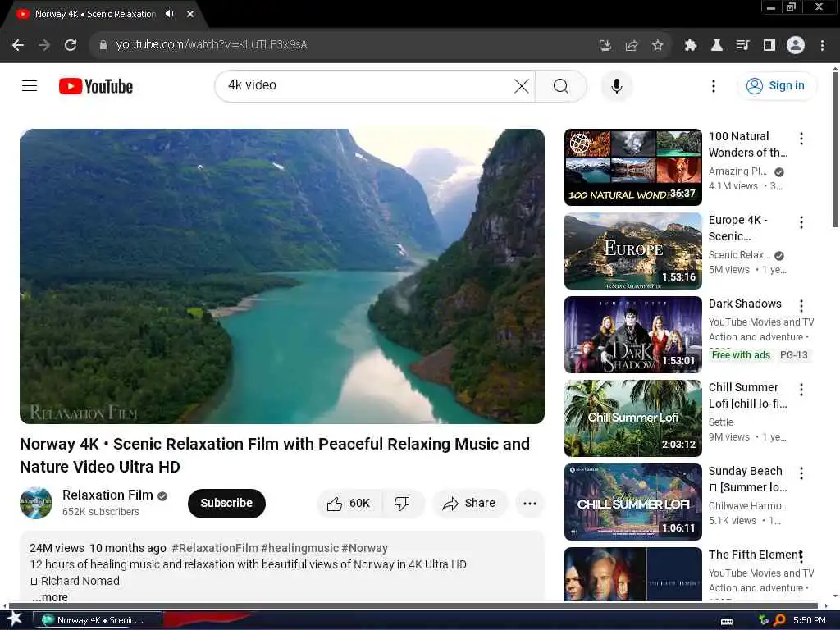Open Sunday Beach Chillwave thumbnail

[x=632, y=501]
